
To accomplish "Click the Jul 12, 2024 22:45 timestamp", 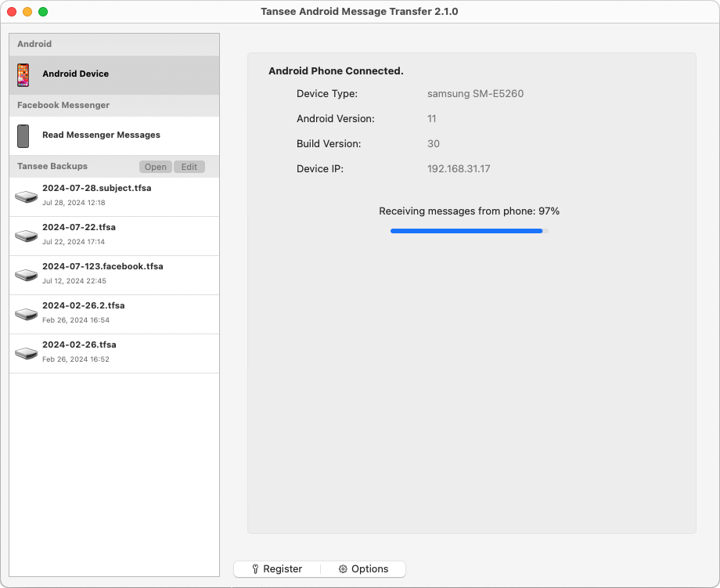I will [x=74, y=280].
